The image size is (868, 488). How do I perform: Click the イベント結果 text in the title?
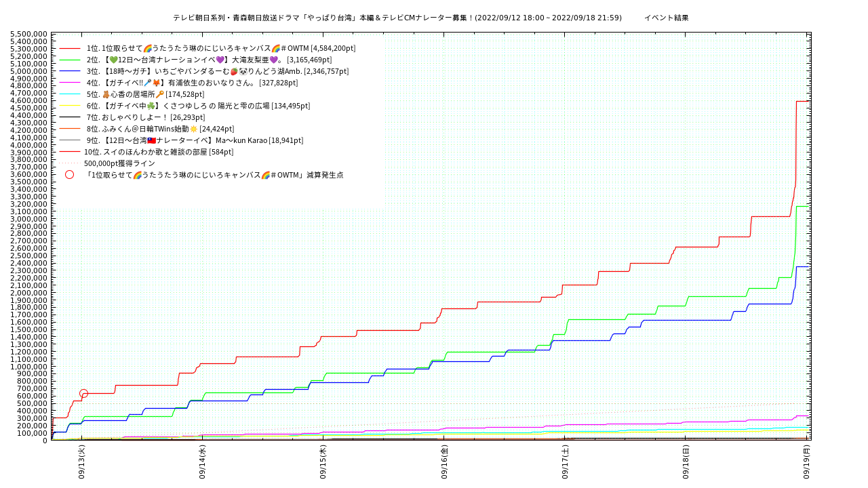click(666, 18)
